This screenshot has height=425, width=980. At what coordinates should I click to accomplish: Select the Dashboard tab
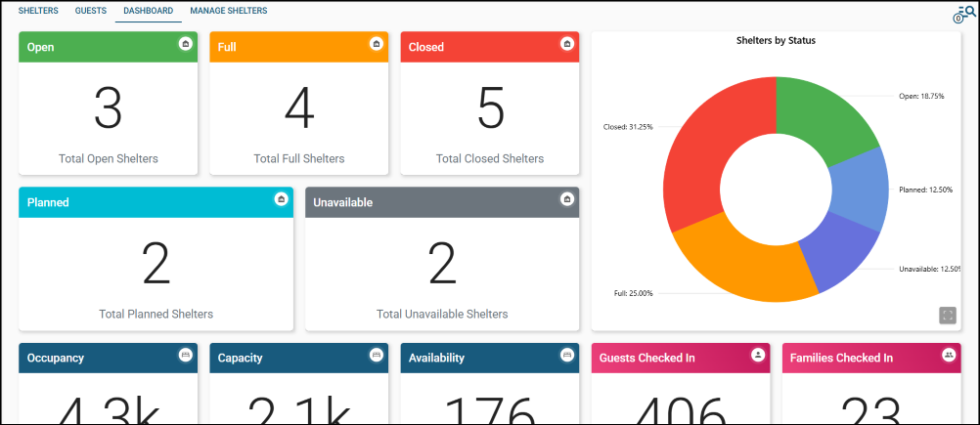[x=148, y=11]
